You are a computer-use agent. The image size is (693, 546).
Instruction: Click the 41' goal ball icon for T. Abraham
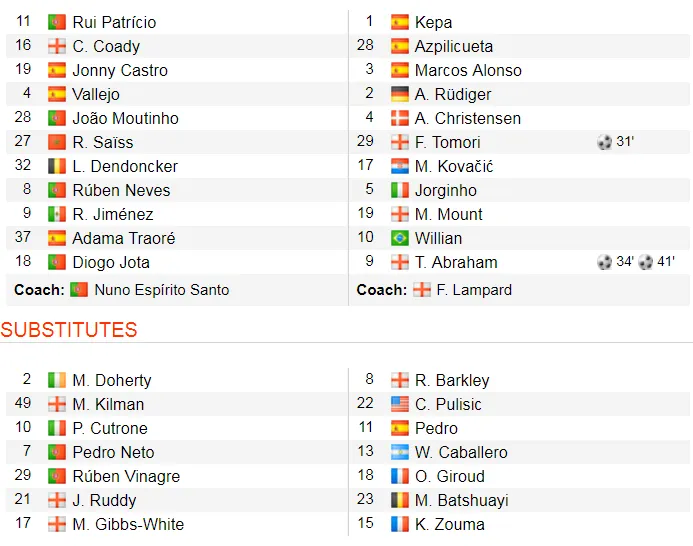646,262
